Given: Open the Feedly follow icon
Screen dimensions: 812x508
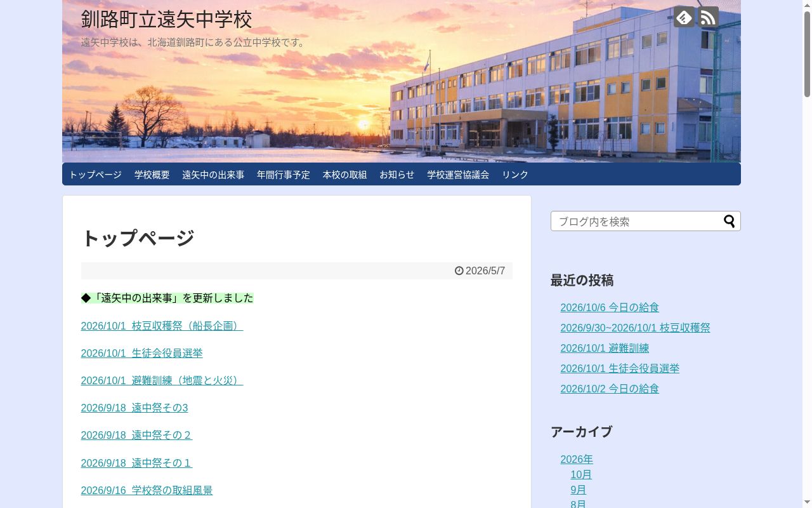Looking at the screenshot, I should point(684,17).
